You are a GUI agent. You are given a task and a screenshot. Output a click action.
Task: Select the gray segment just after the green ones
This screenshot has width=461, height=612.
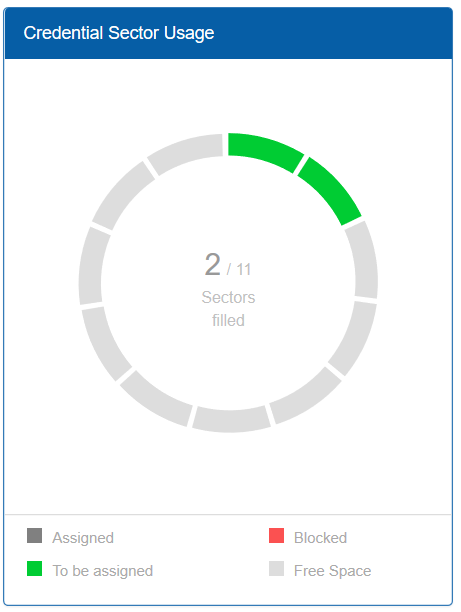363,260
